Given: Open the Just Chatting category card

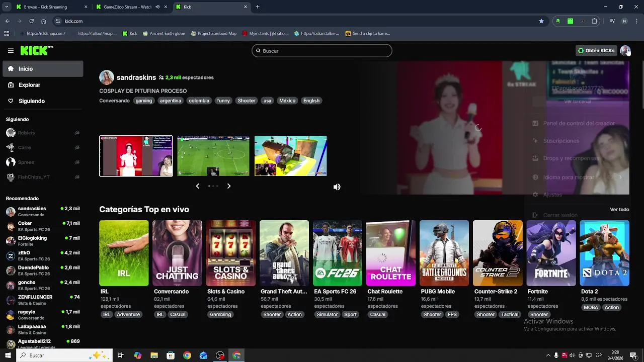Looking at the screenshot, I should [177, 253].
